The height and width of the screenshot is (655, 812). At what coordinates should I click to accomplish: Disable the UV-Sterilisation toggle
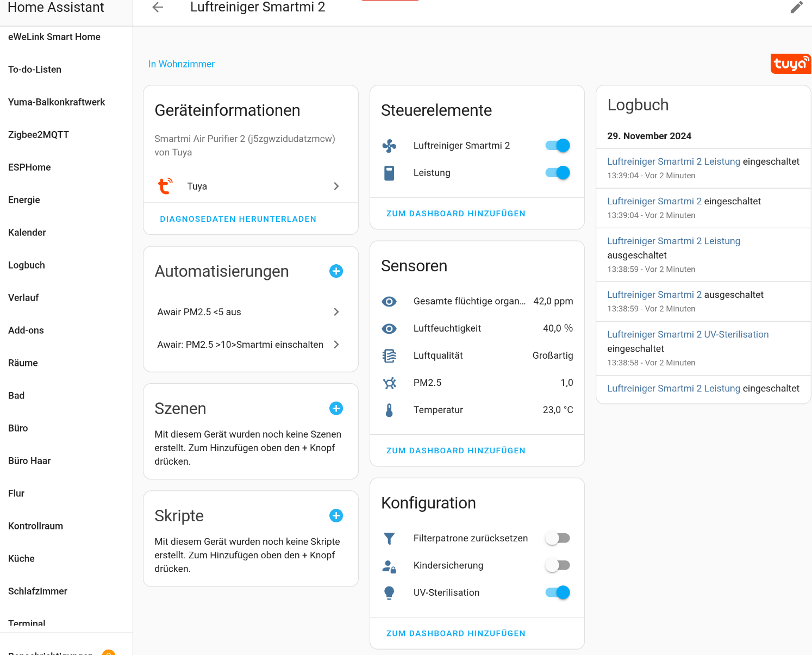[558, 592]
